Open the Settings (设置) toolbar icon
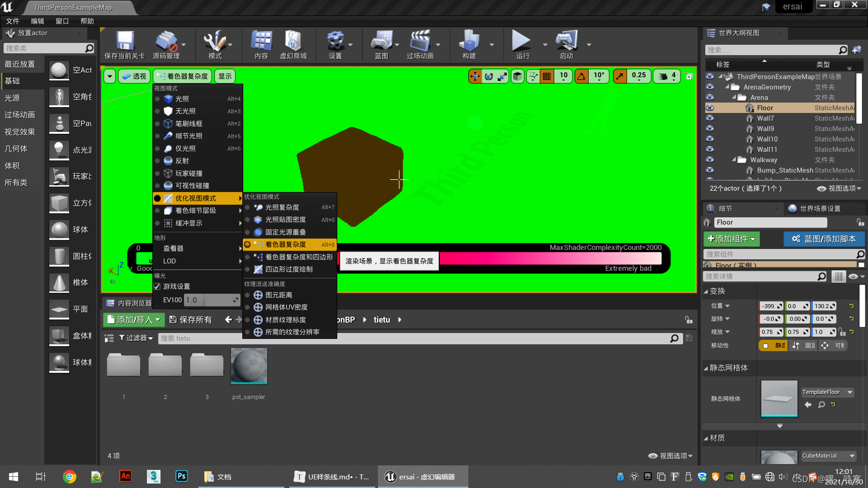Viewport: 868px width, 488px height. click(335, 44)
